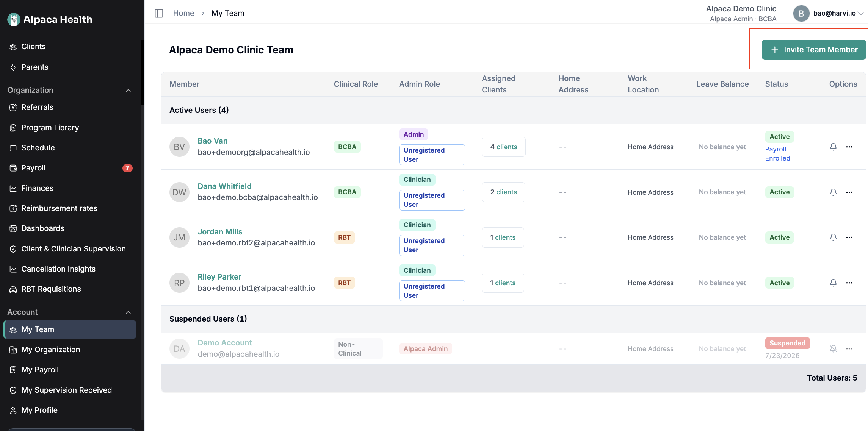The image size is (868, 431).
Task: Click the B user avatar in header
Action: point(801,13)
